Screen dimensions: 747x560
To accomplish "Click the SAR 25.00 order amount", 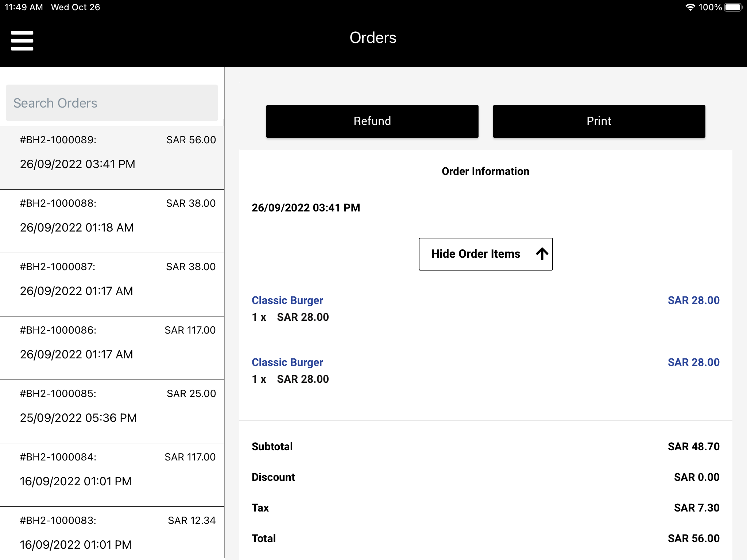I will [x=191, y=394].
